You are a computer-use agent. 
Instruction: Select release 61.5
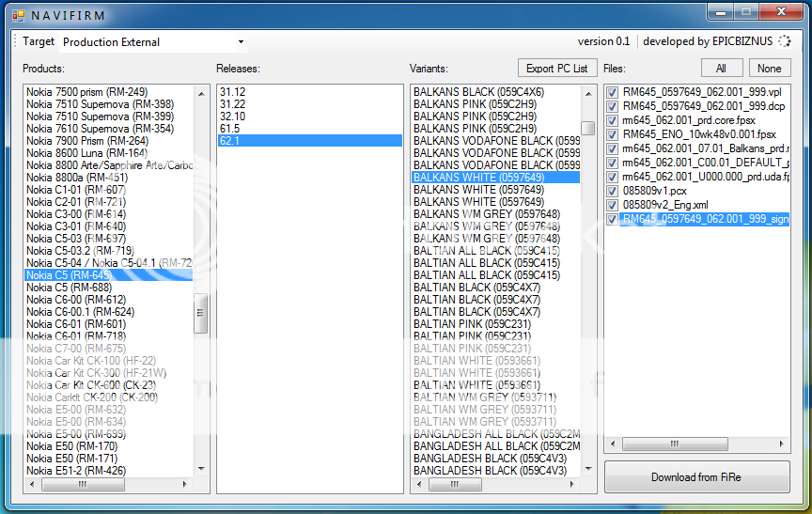coord(310,129)
